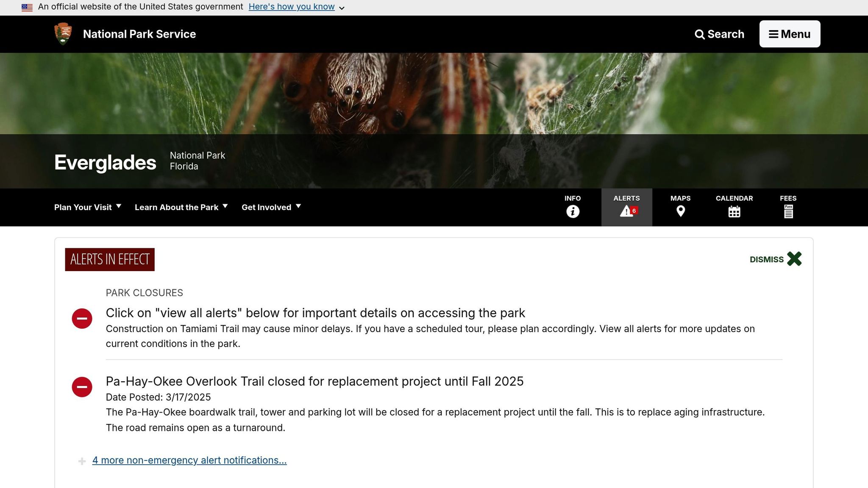Expand Learn About the Park menu

[x=181, y=207]
